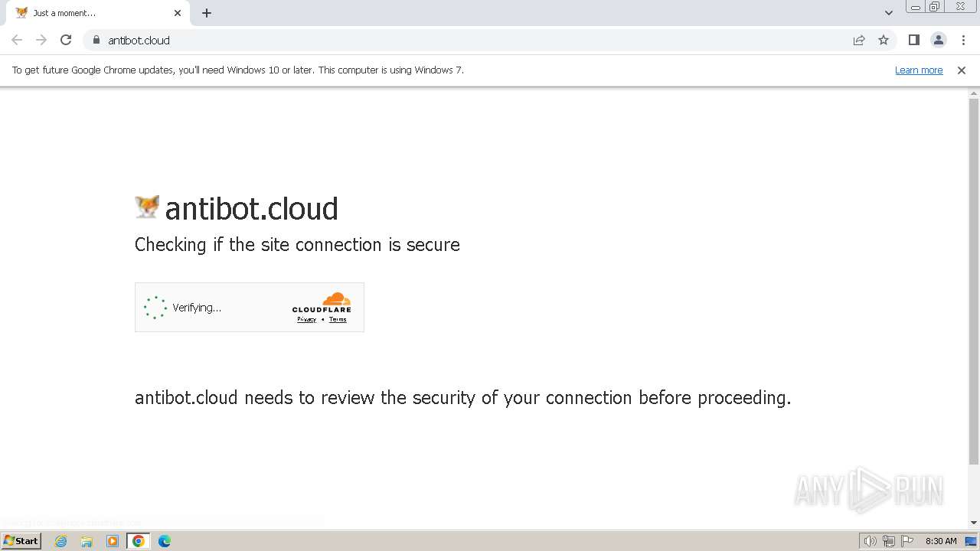Image resolution: width=980 pixels, height=551 pixels.
Task: Click the 8:30 AM system clock
Action: [941, 541]
